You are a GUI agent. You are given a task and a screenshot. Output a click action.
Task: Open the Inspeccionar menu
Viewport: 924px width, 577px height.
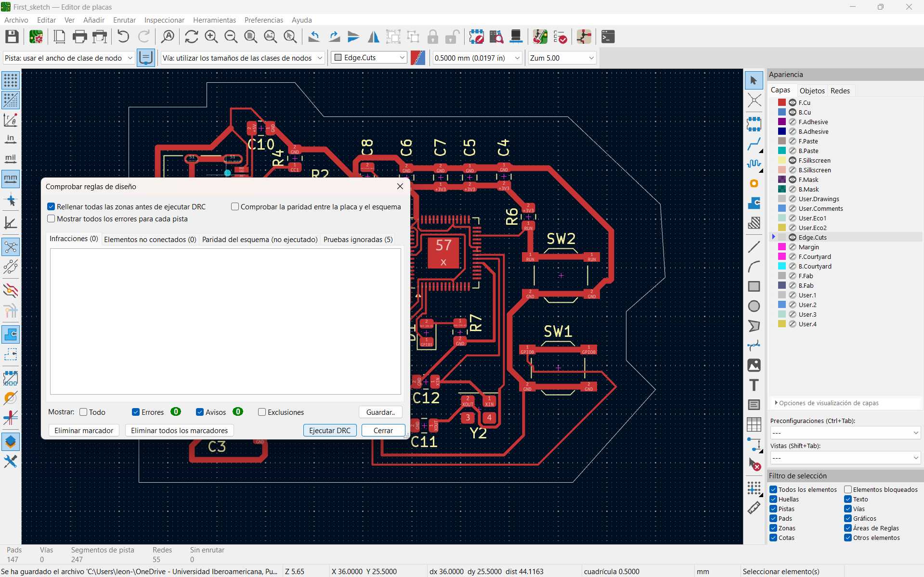(164, 20)
